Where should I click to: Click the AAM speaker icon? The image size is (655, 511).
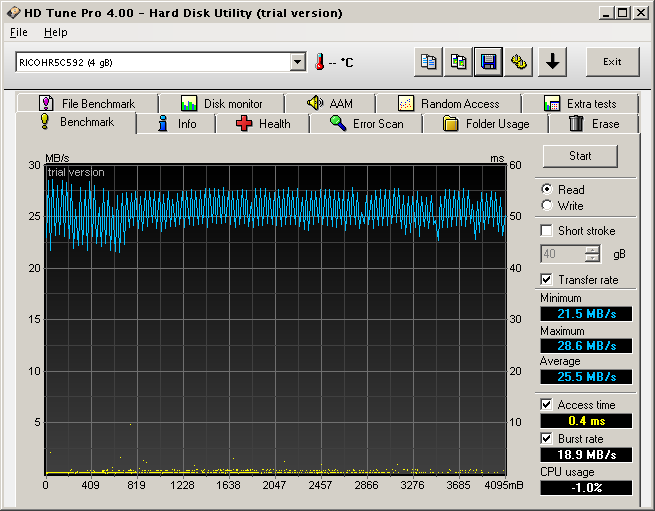[315, 103]
